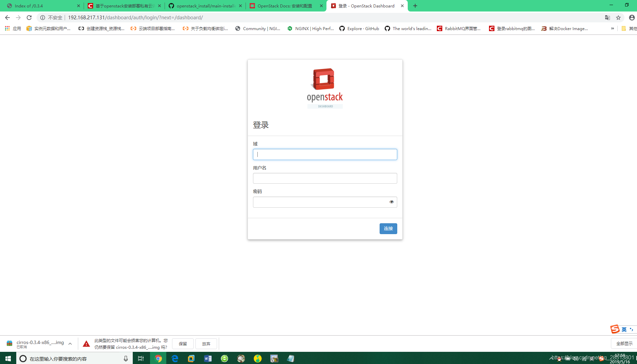Image resolution: width=637 pixels, height=364 pixels.
Task: Open the 解决Docker Image bookmark
Action: (x=565, y=28)
